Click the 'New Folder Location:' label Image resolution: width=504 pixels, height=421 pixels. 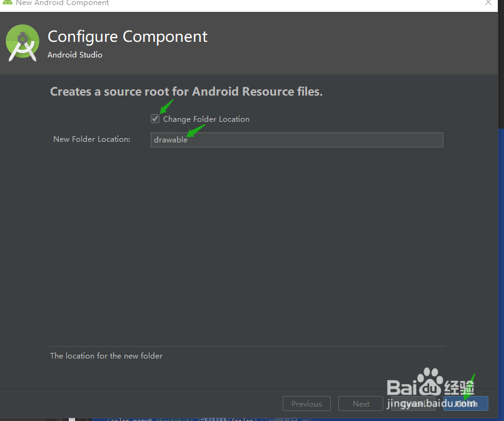91,139
